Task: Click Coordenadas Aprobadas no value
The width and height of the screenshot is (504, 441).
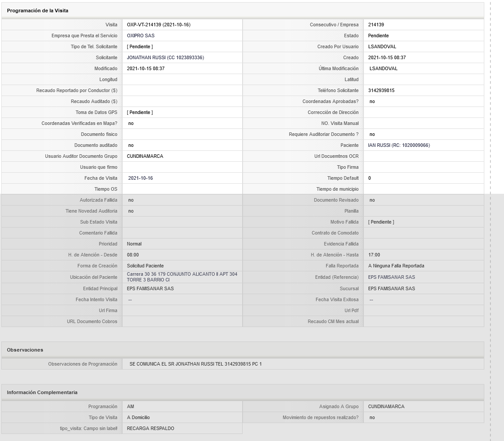Action: [x=372, y=101]
